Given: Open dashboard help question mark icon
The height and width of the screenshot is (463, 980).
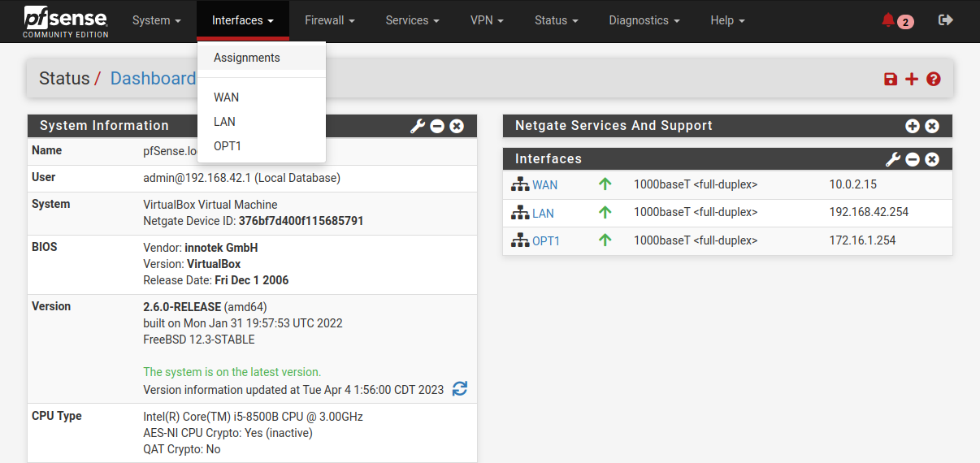Looking at the screenshot, I should coord(933,79).
